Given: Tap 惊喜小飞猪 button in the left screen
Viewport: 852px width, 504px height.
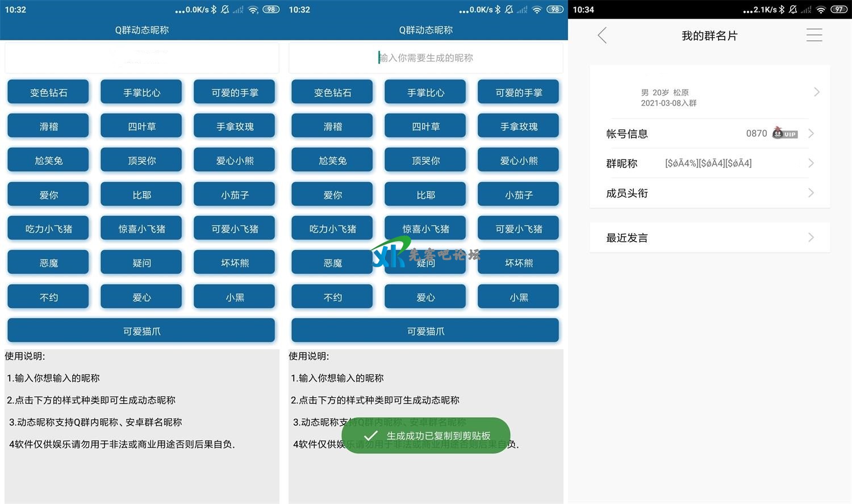Looking at the screenshot, I should coord(141,229).
